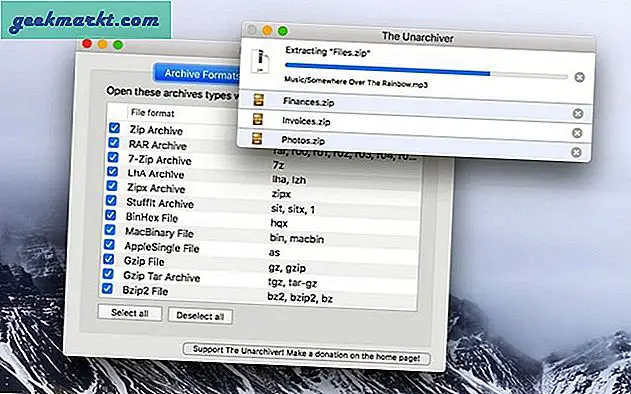Uncheck the MacBinary File checkbox
Screen dimensions: 631x394
(x=110, y=230)
